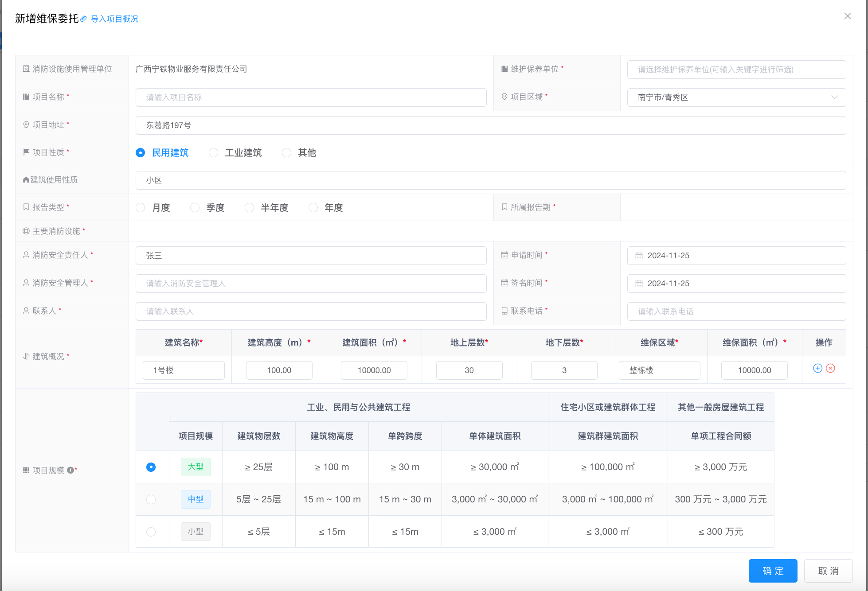Click the building icon beside 消防设施使用管理单位

coord(26,69)
